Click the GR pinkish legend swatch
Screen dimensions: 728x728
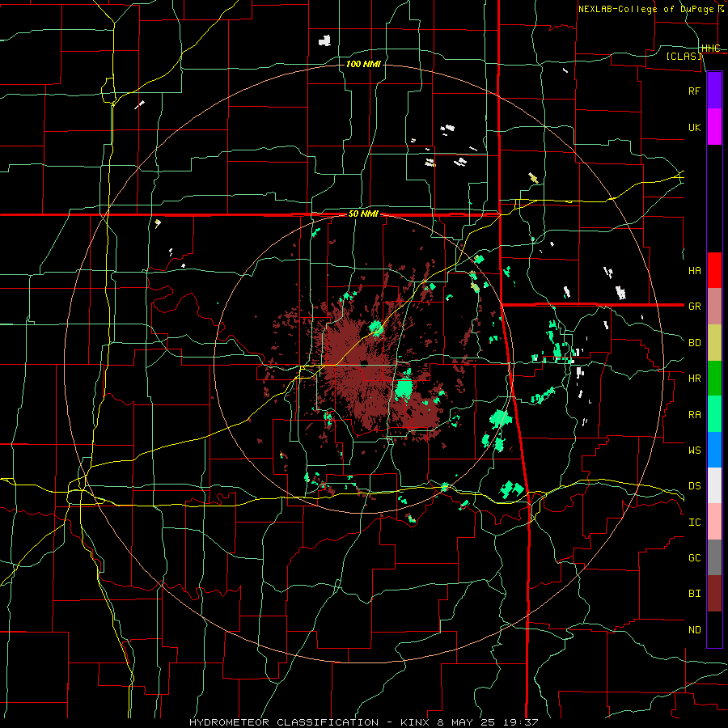pyautogui.click(x=714, y=306)
